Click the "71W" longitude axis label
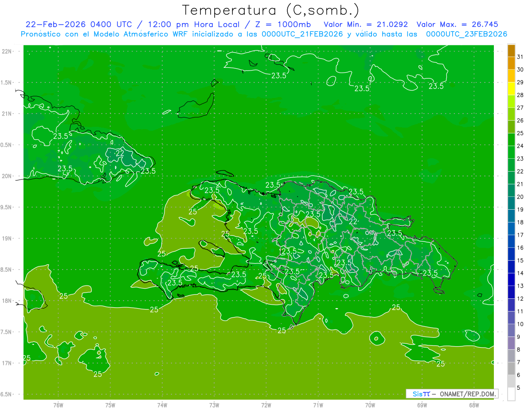Screen dimensions: 532x411 click(x=318, y=405)
